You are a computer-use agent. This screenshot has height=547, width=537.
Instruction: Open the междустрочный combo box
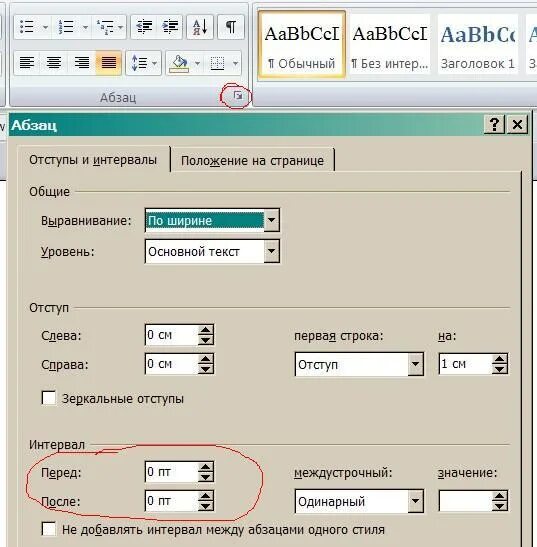[x=359, y=501]
